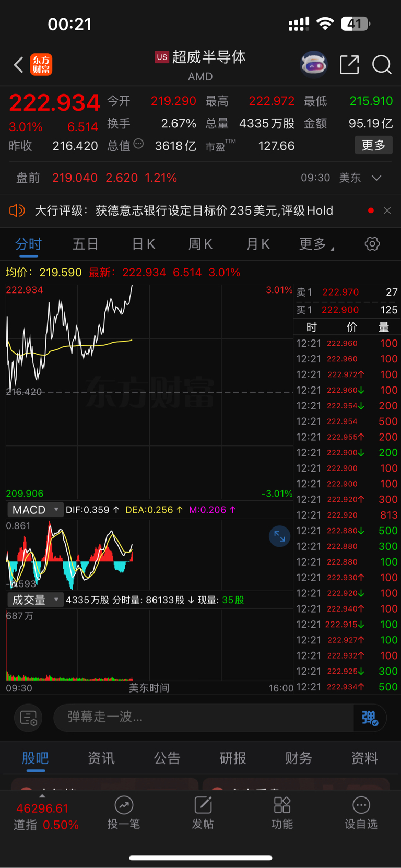Tap the 投一笔 icon
This screenshot has width=401, height=868.
pos(124,805)
